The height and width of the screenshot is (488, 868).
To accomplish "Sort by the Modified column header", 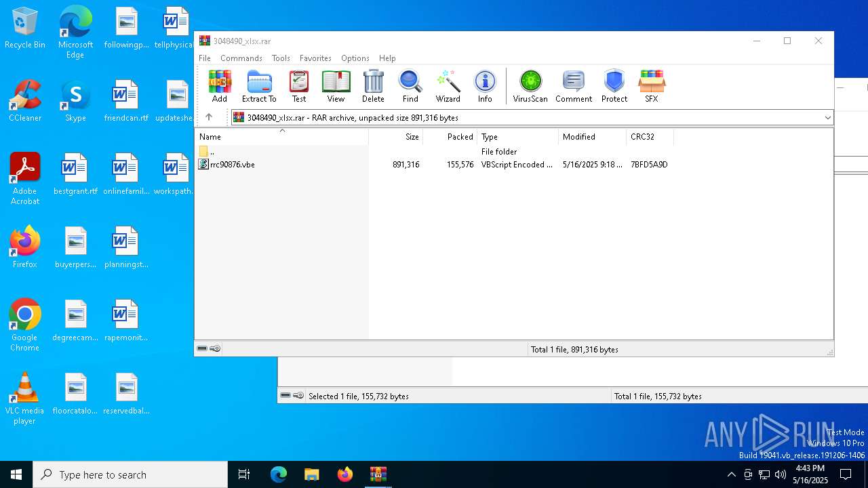I will (593, 137).
